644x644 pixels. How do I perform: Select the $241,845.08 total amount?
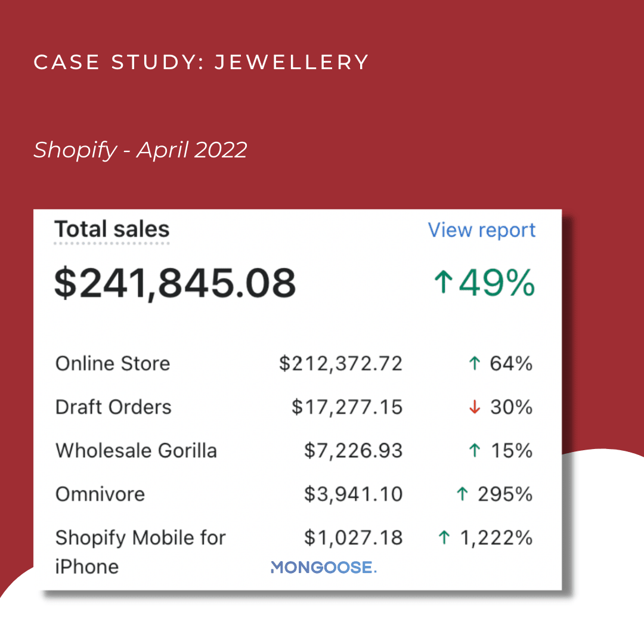(175, 283)
